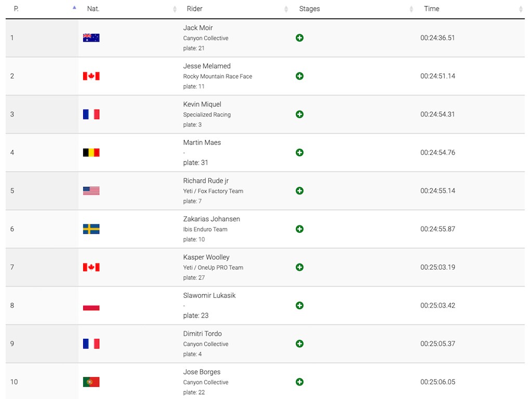Expand Zakarias Johansen stage results
This screenshot has width=532, height=399.
pos(299,229)
